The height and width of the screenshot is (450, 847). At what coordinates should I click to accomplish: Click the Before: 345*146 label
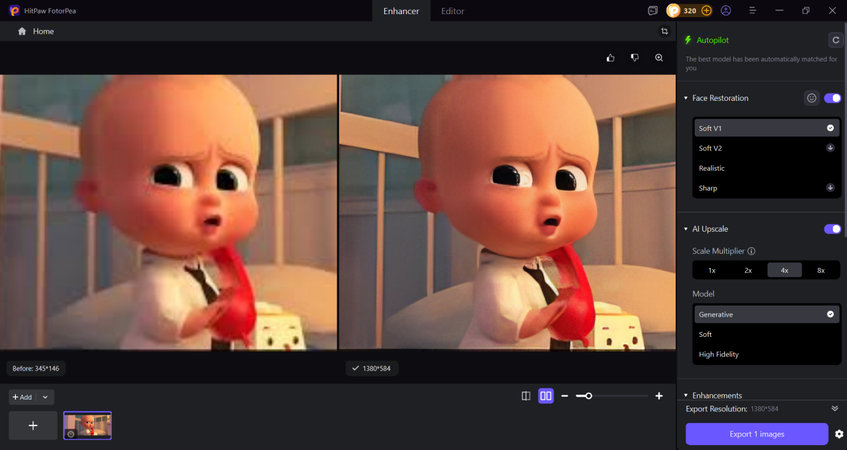[x=36, y=368]
